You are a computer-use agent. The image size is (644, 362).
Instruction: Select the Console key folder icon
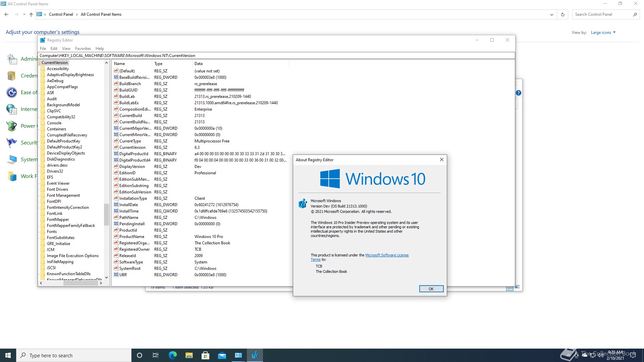[x=43, y=123]
